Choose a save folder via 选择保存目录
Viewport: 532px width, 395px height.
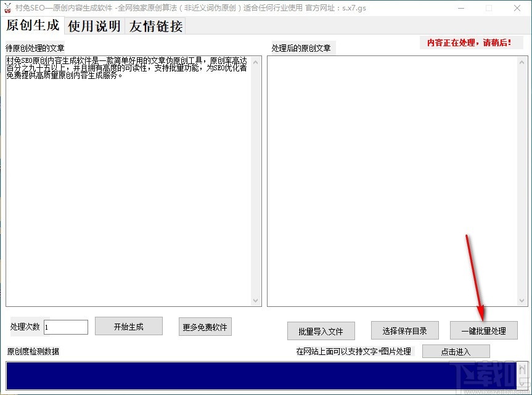pyautogui.click(x=404, y=330)
